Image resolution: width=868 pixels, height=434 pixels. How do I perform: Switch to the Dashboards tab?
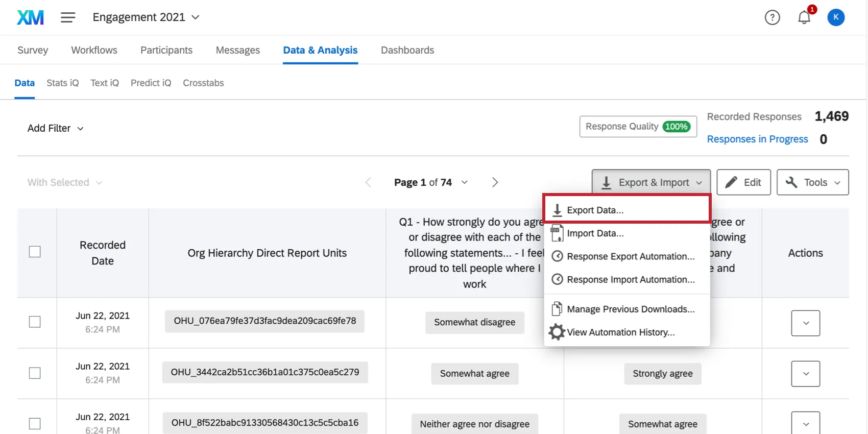pyautogui.click(x=407, y=50)
